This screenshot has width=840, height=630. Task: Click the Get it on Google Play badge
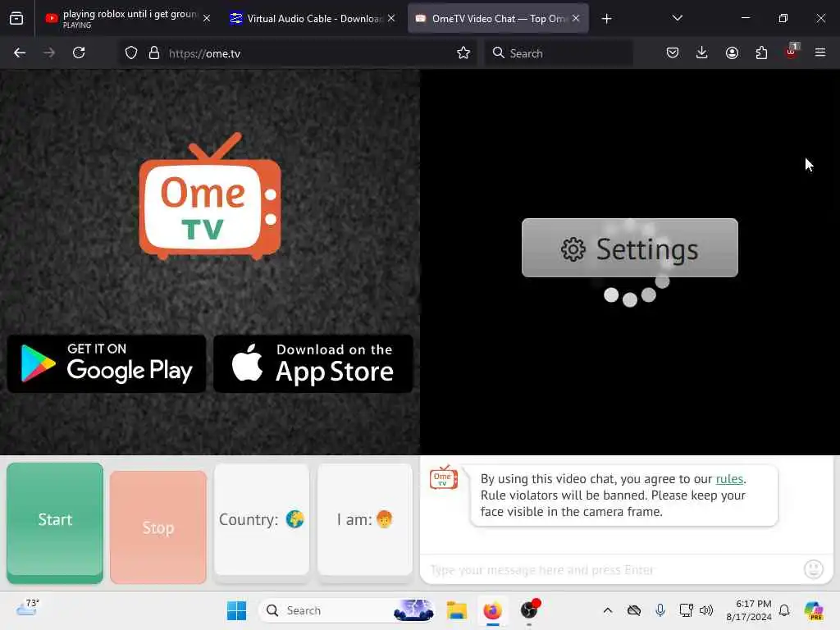106,363
